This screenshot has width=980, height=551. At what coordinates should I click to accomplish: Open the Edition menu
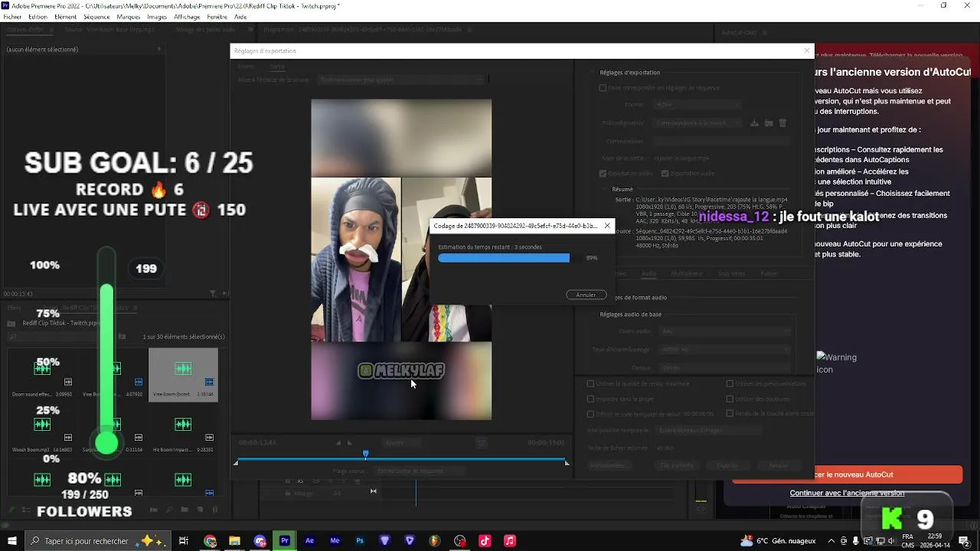(x=38, y=16)
